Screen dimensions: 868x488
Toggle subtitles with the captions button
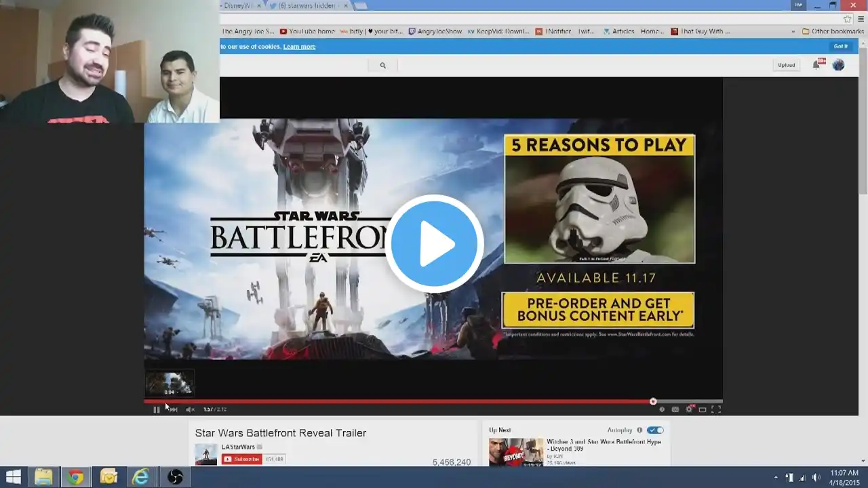(675, 409)
